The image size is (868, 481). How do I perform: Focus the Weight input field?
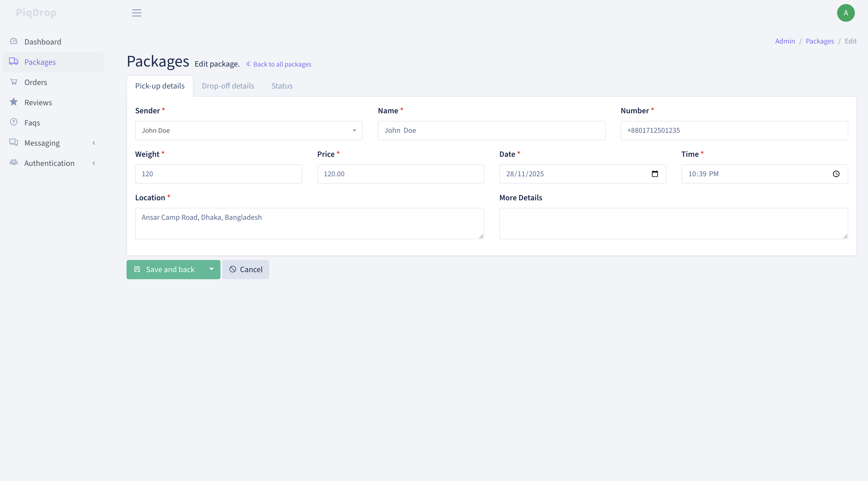tap(218, 174)
